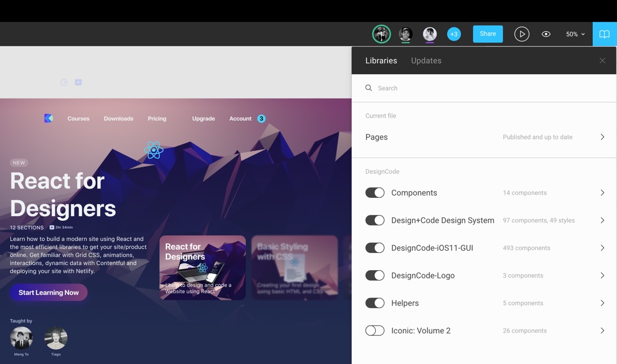617x364 pixels.
Task: Disable the Helpers library toggle
Action: (375, 302)
